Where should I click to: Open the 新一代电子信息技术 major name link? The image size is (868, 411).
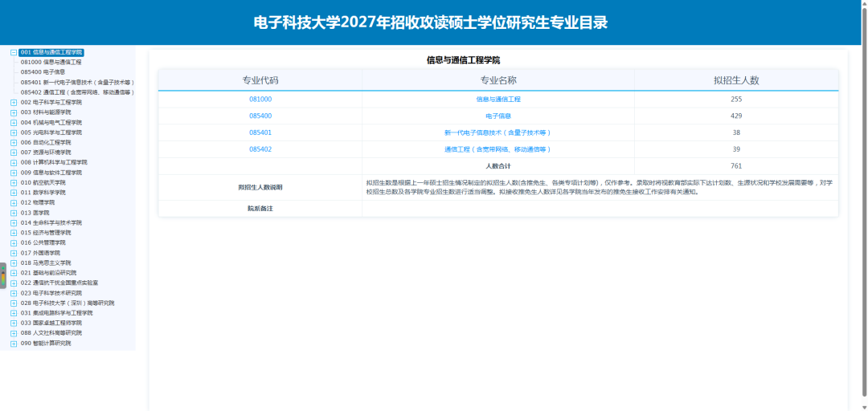pos(498,132)
